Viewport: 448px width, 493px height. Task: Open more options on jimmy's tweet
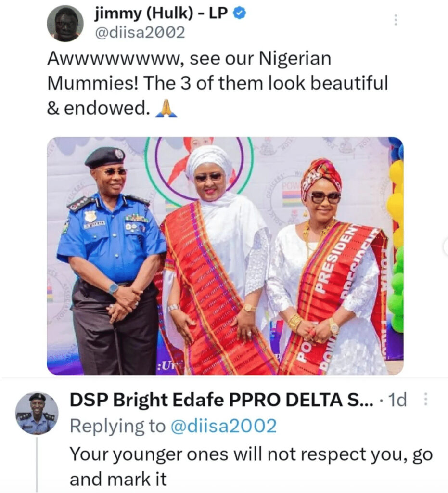tap(396, 20)
